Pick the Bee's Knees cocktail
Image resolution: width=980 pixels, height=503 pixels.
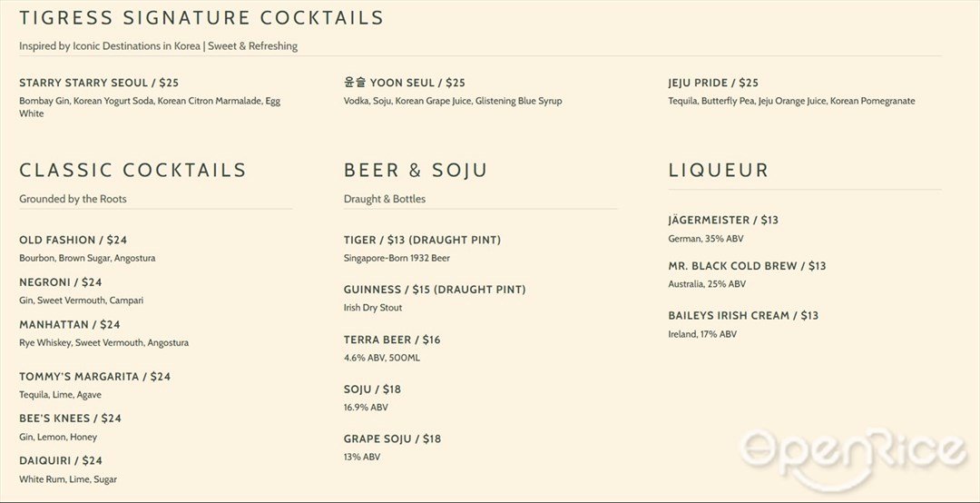click(x=70, y=418)
